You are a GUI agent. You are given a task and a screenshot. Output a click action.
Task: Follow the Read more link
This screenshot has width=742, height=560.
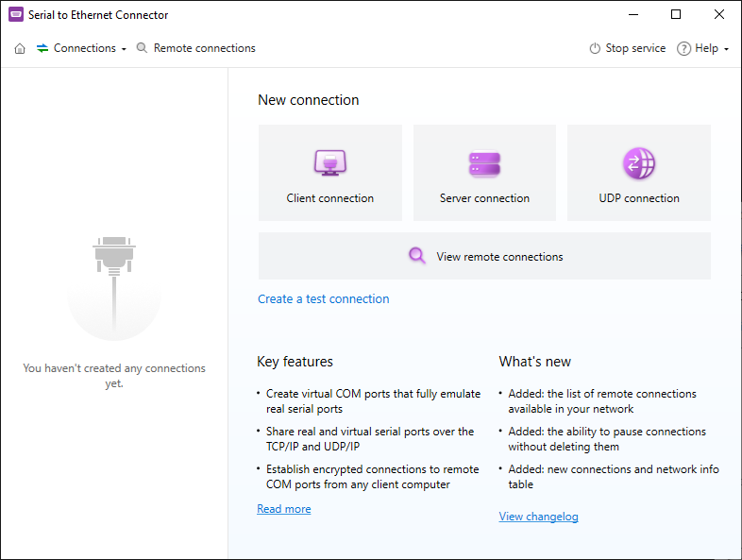pyautogui.click(x=283, y=509)
